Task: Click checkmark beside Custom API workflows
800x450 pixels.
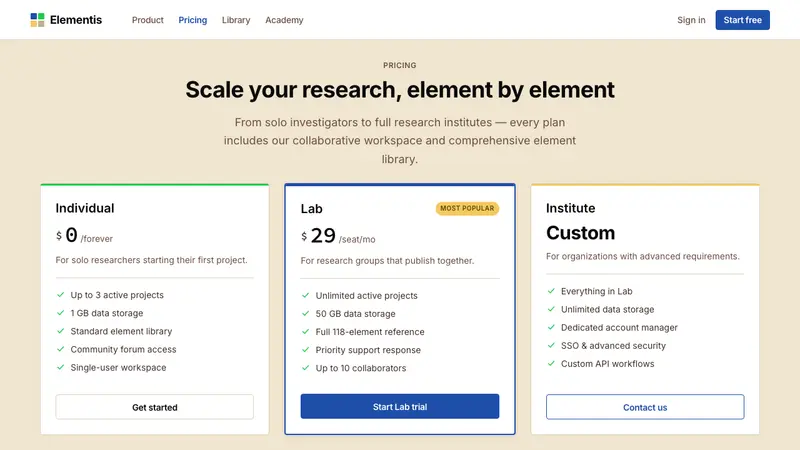Action: pos(551,364)
